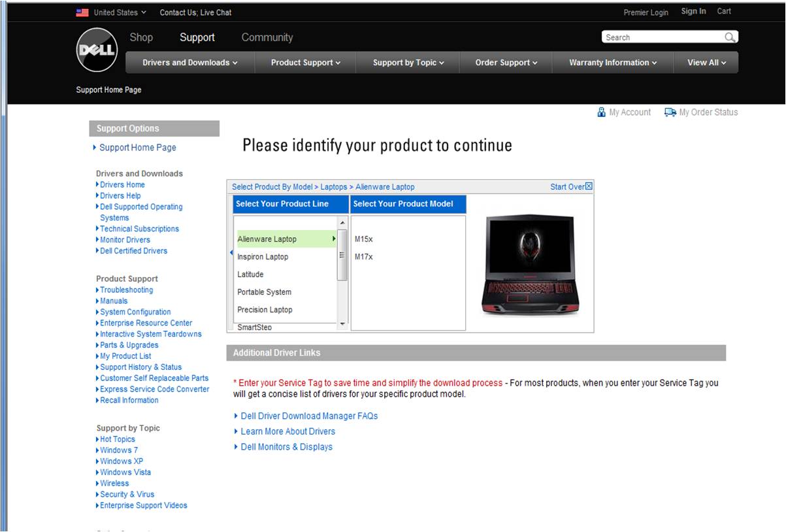
Task: Click in the Search field
Action: click(x=663, y=37)
